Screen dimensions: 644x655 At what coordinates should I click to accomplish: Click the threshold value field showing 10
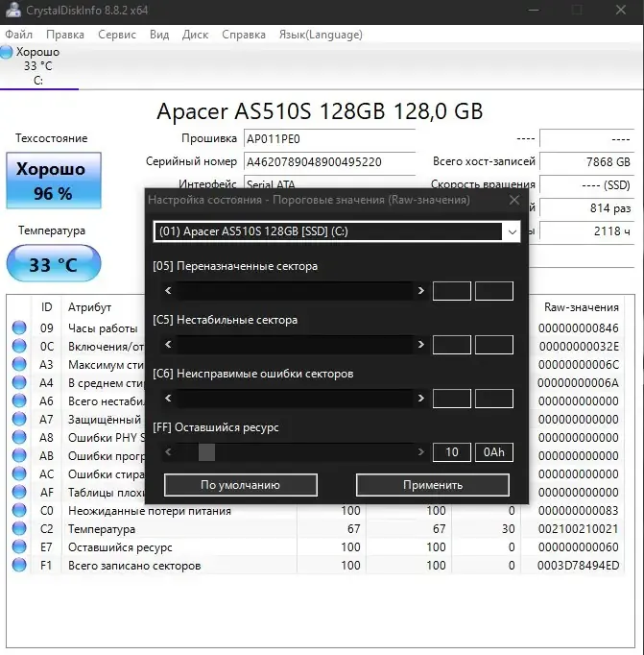(x=452, y=452)
